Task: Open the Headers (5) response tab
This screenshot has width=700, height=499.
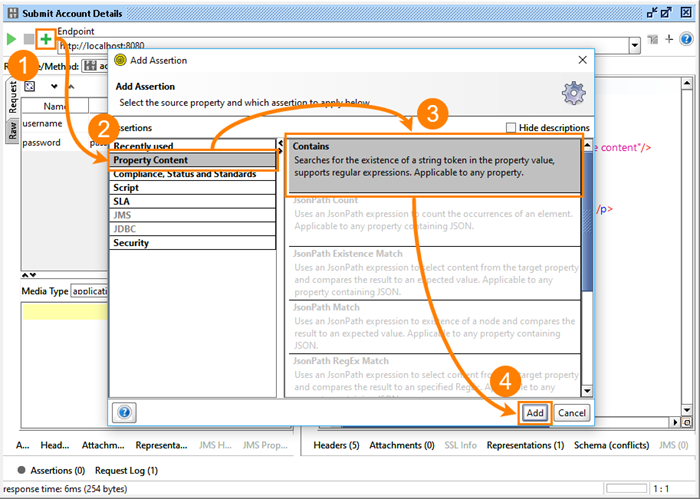Action: pos(336,445)
